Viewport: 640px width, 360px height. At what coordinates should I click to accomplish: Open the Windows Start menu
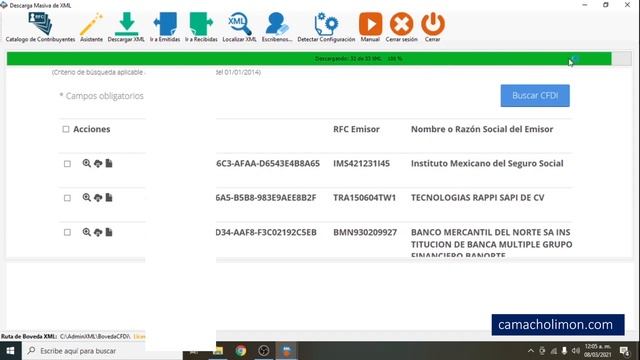coord(11,351)
